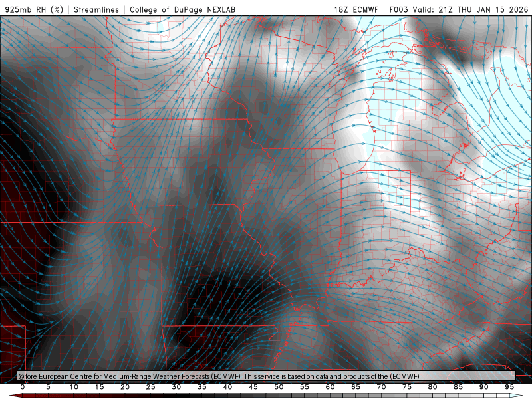The height and width of the screenshot is (399, 532).
Task: Click the "5" label on the color scale
Action: coord(48,387)
